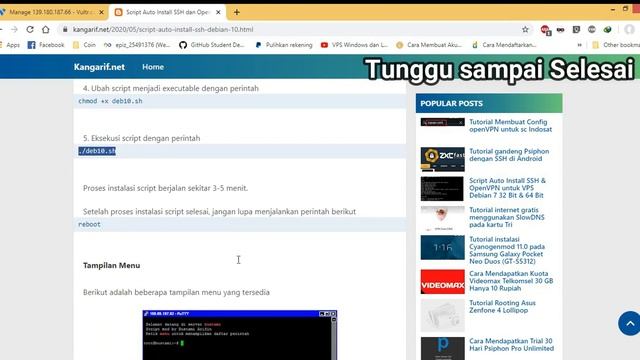Go to the browser home page icon

(x=46, y=29)
